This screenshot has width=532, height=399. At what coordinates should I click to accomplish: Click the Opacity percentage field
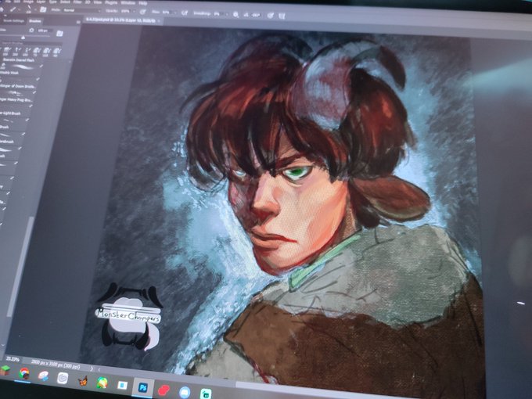pos(125,11)
